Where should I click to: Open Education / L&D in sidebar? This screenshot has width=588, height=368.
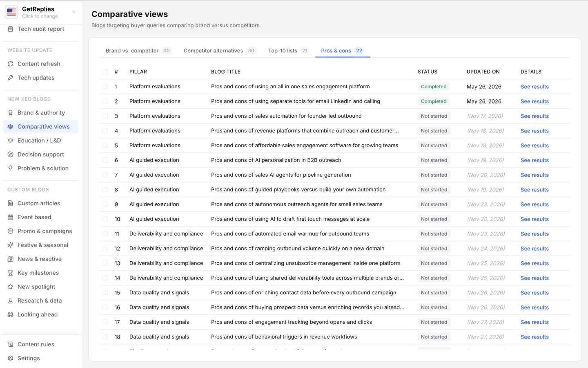coord(41,141)
